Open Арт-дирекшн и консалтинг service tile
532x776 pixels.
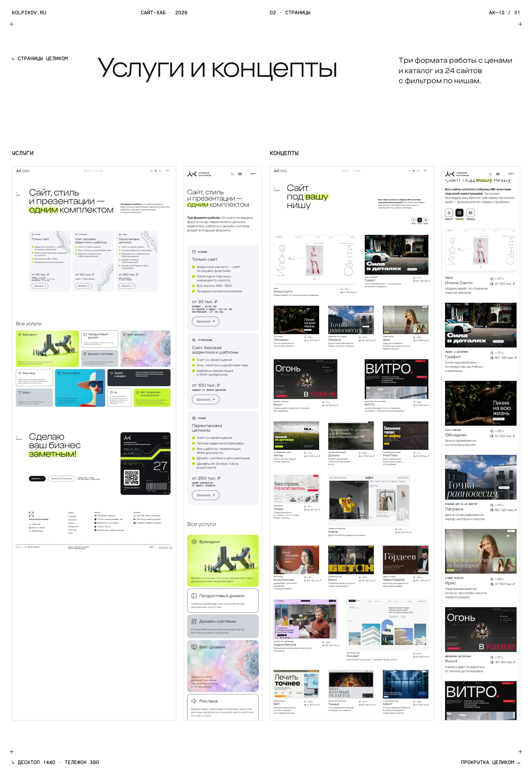tap(152, 397)
